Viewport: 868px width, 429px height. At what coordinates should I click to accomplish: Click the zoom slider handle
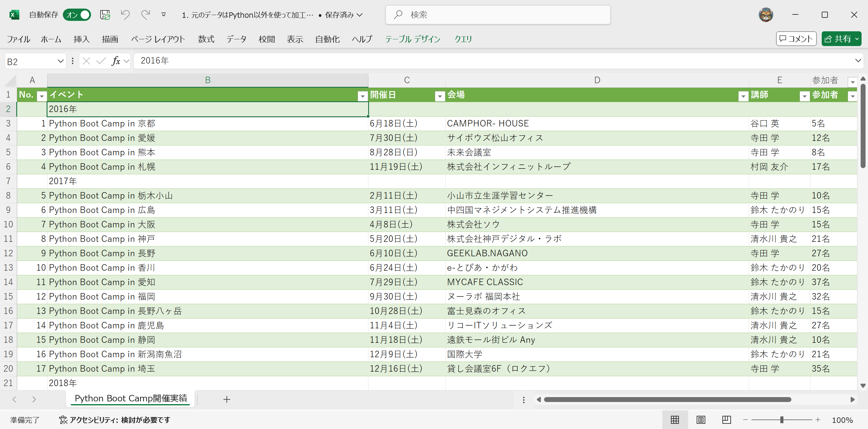pos(782,420)
